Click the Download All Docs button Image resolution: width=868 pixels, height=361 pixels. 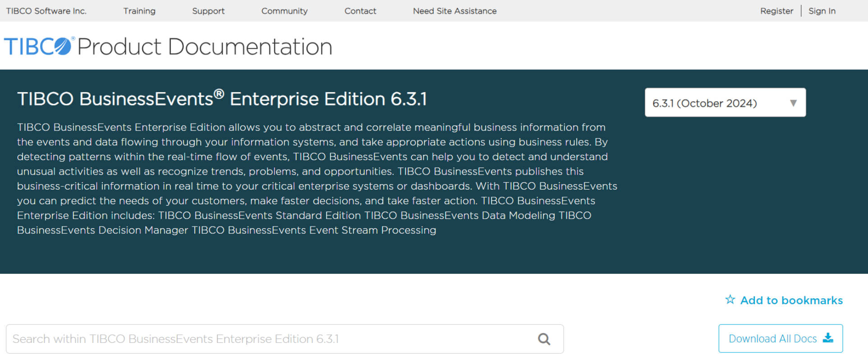point(781,338)
